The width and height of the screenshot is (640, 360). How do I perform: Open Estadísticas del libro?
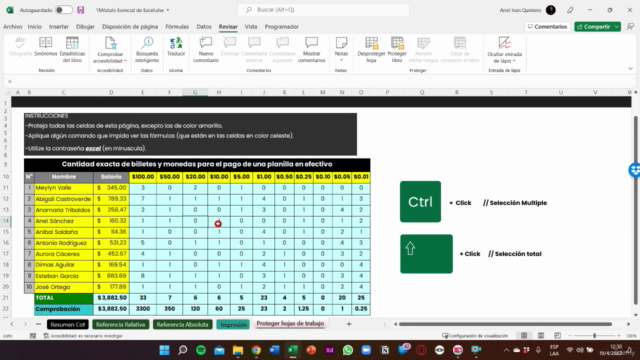pos(72,49)
